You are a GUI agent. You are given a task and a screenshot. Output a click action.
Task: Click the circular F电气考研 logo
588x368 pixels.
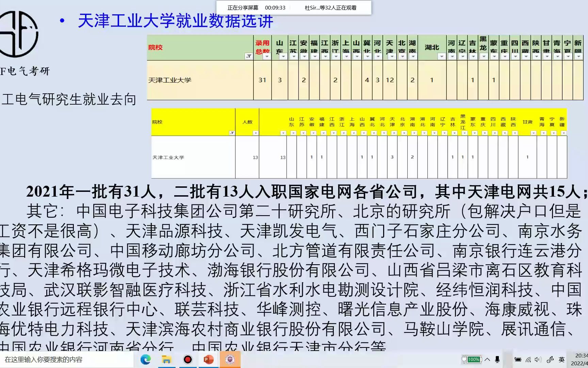[x=19, y=34]
